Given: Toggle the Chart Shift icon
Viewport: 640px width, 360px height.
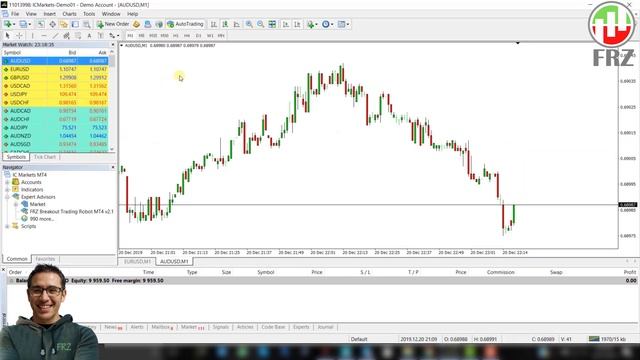Looking at the screenshot, I should point(297,24).
